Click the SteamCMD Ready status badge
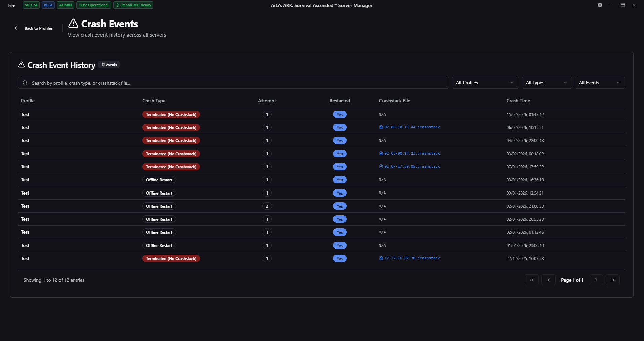This screenshot has height=341, width=644. click(x=133, y=5)
